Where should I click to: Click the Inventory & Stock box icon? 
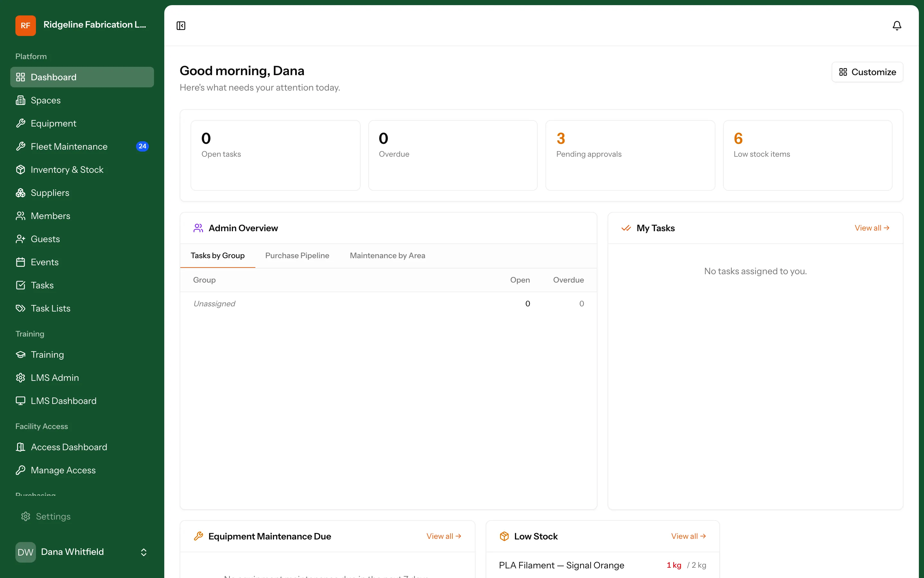point(21,170)
